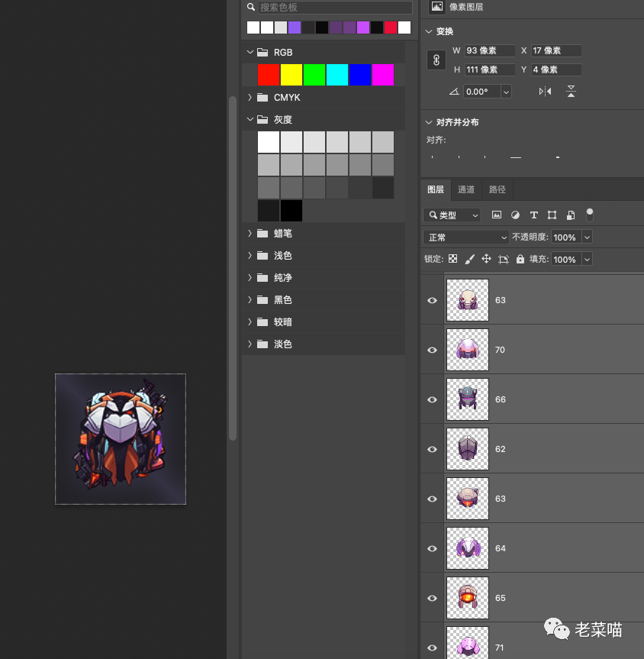
Task: Hide layer 66
Action: (432, 399)
